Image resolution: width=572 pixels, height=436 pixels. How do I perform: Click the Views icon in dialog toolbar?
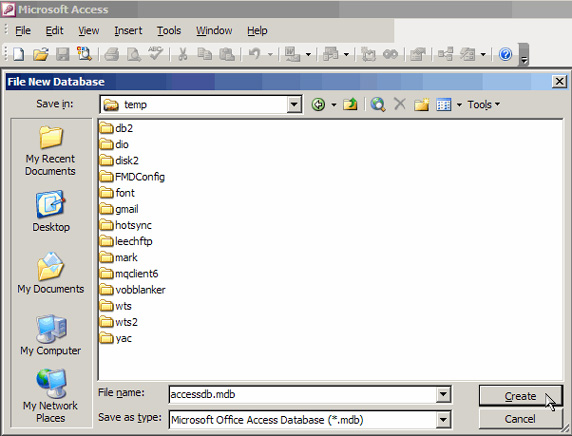(444, 105)
